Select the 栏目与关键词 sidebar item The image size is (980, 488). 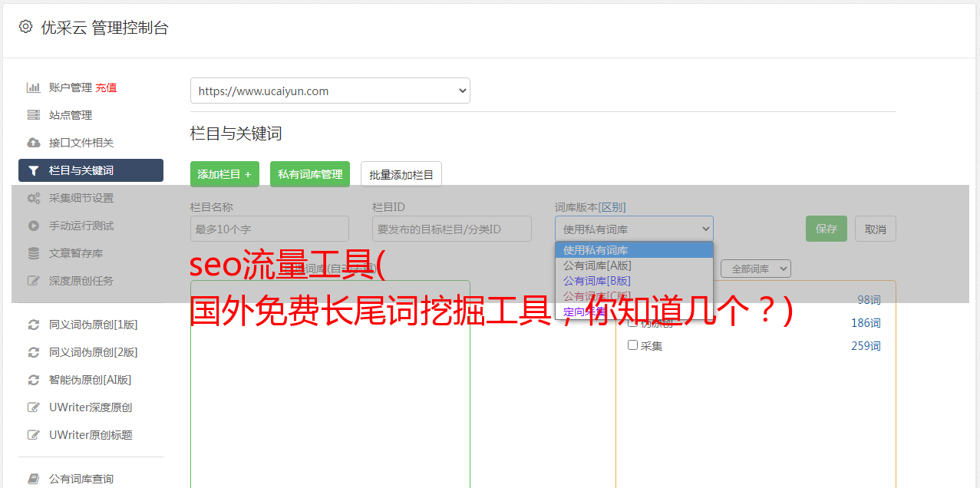pos(91,170)
